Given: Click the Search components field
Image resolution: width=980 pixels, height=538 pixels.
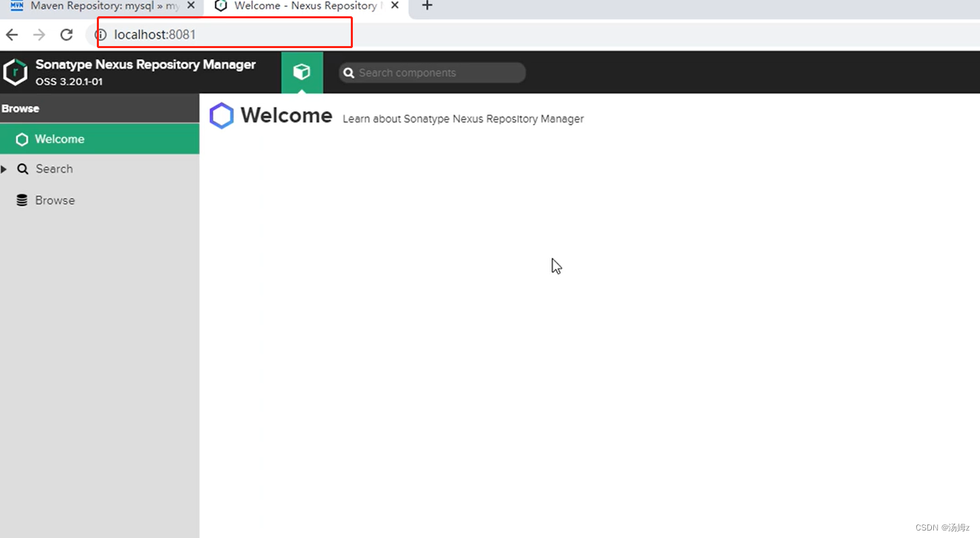Looking at the screenshot, I should tap(432, 73).
